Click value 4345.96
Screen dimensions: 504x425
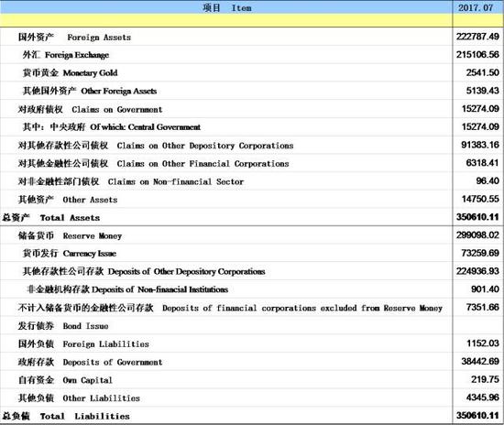click(483, 398)
